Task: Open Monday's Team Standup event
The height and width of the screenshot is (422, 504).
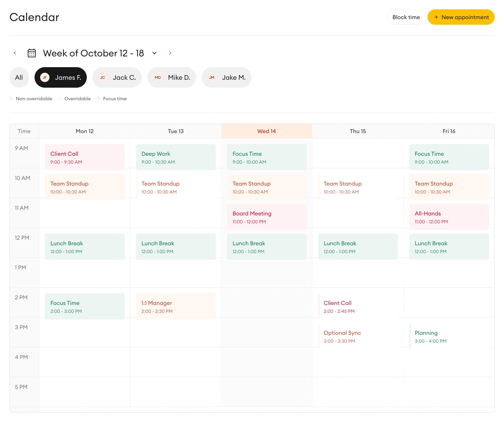Action: click(84, 187)
